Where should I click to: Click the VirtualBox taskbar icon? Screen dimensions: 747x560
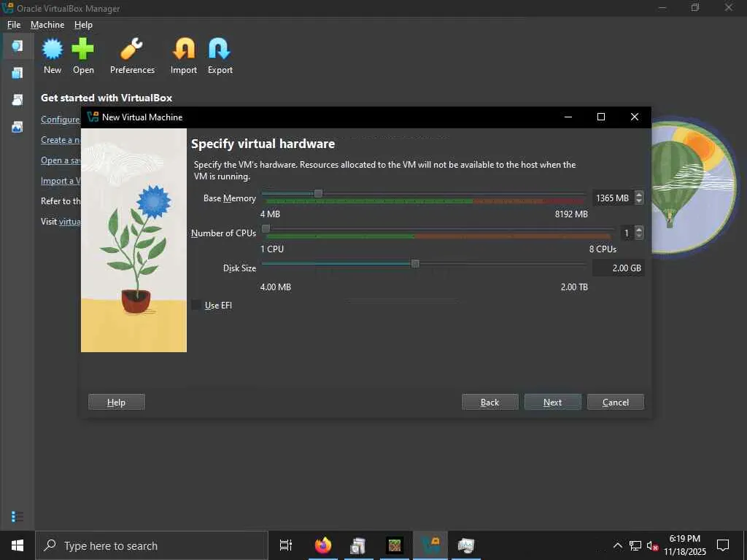pyautogui.click(x=430, y=545)
